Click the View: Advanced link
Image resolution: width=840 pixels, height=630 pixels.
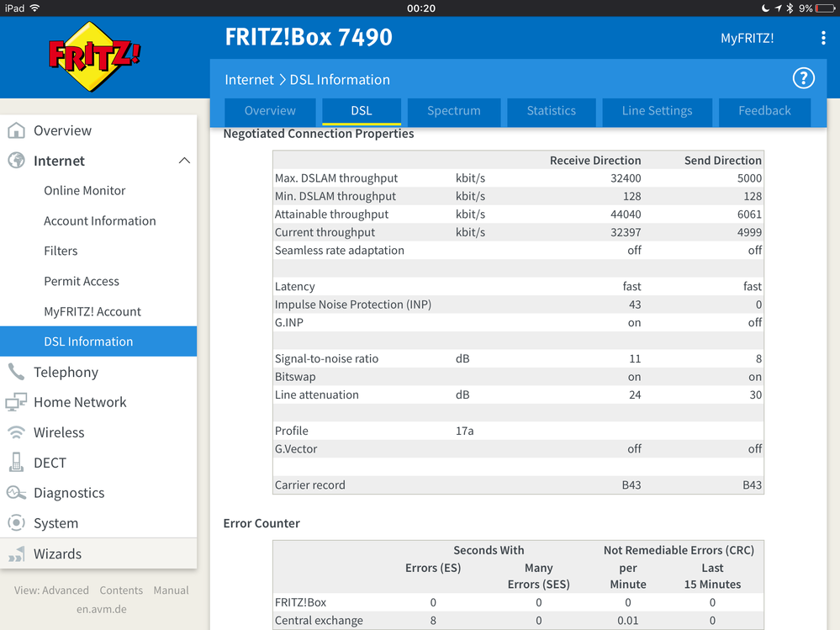tap(51, 590)
